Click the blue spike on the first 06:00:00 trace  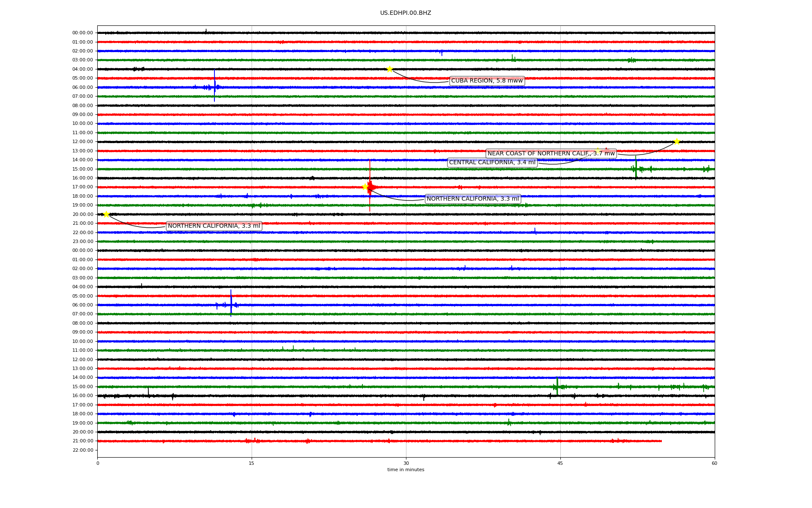click(x=214, y=85)
